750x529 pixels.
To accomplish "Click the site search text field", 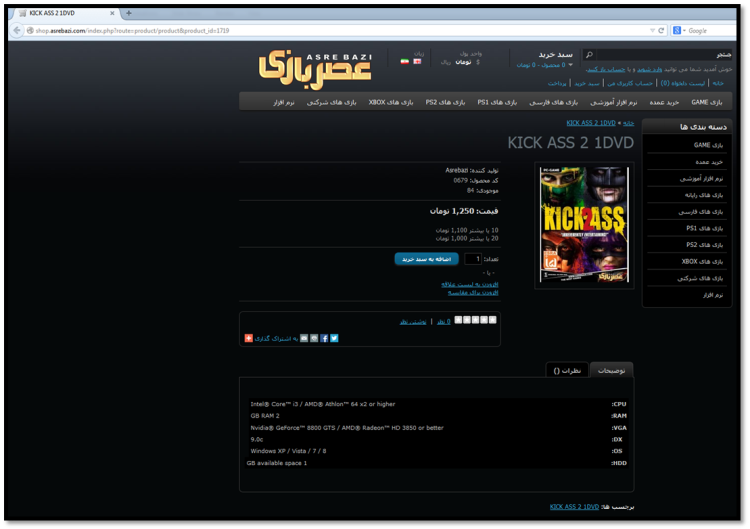I will click(x=663, y=55).
